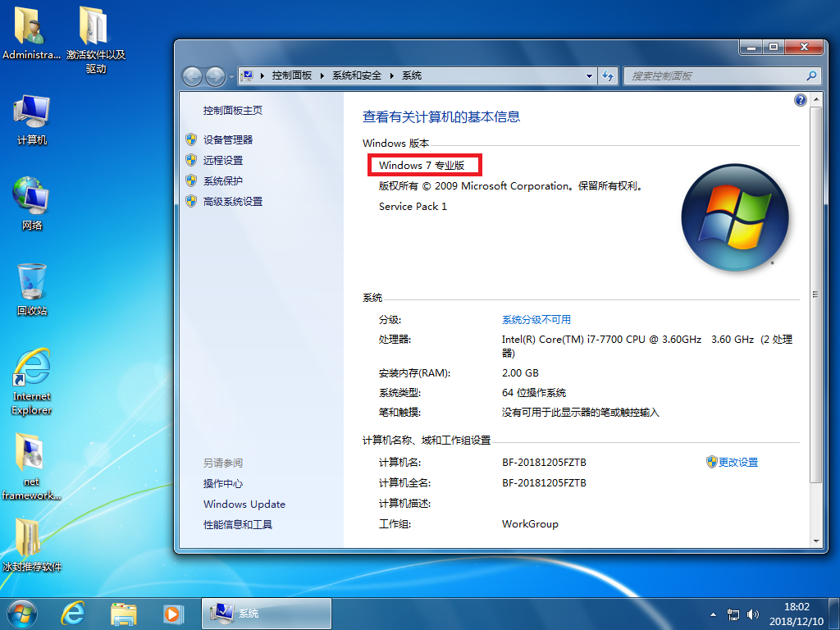Open the Windows Start menu orb
Screen dimensions: 840x630
point(22,614)
